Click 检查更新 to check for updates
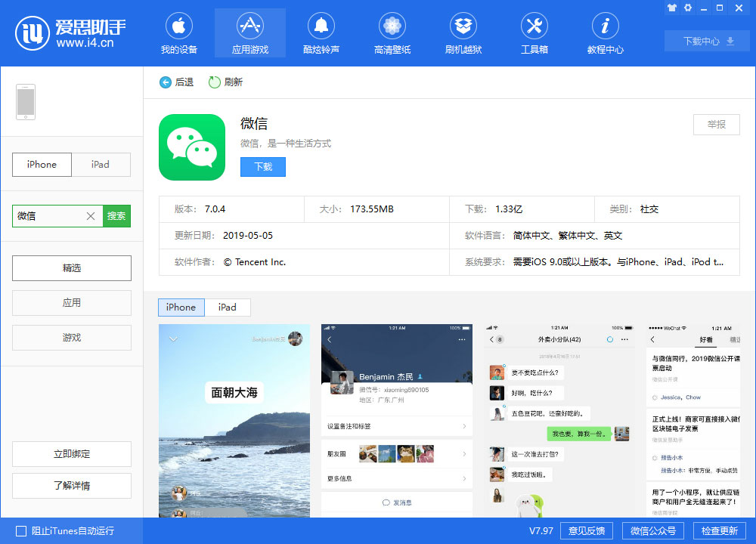Viewport: 756px width, 544px height. 721,530
